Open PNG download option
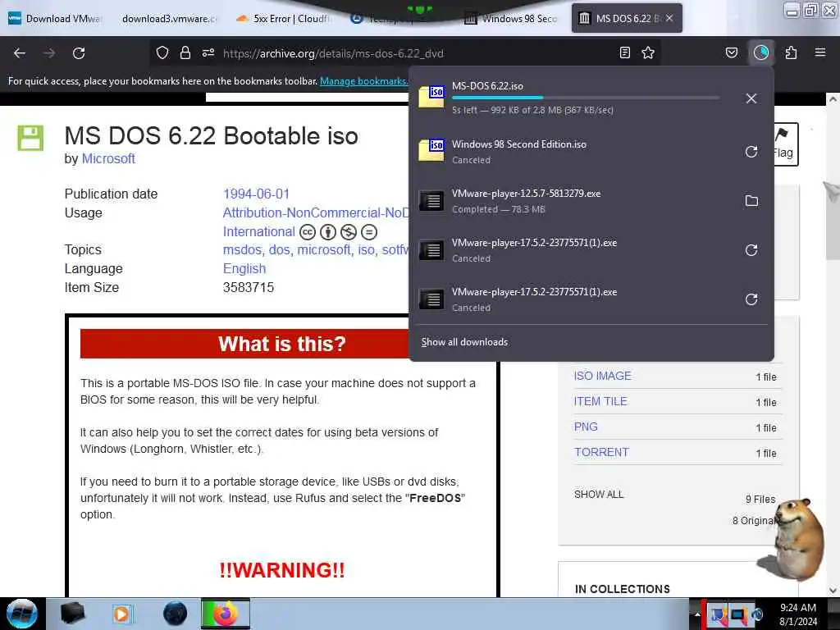This screenshot has width=840, height=630. [x=586, y=427]
